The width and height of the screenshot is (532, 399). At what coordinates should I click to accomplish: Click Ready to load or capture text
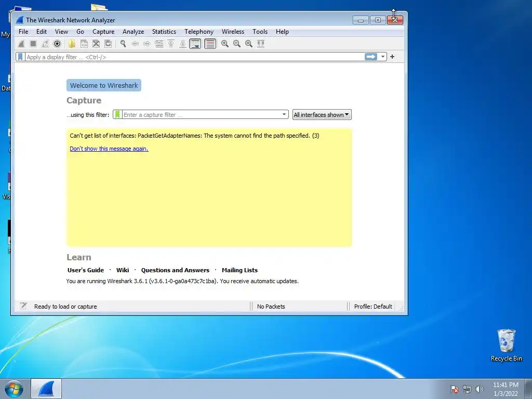tap(65, 307)
